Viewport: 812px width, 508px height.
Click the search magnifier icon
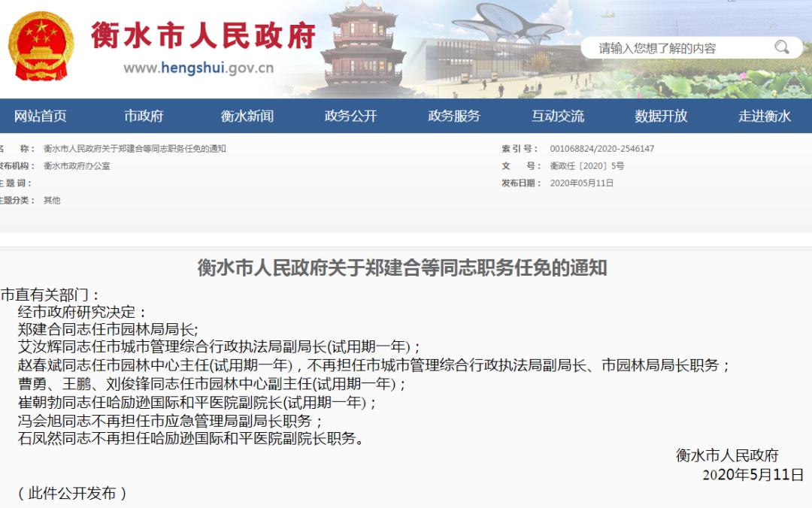[x=783, y=47]
